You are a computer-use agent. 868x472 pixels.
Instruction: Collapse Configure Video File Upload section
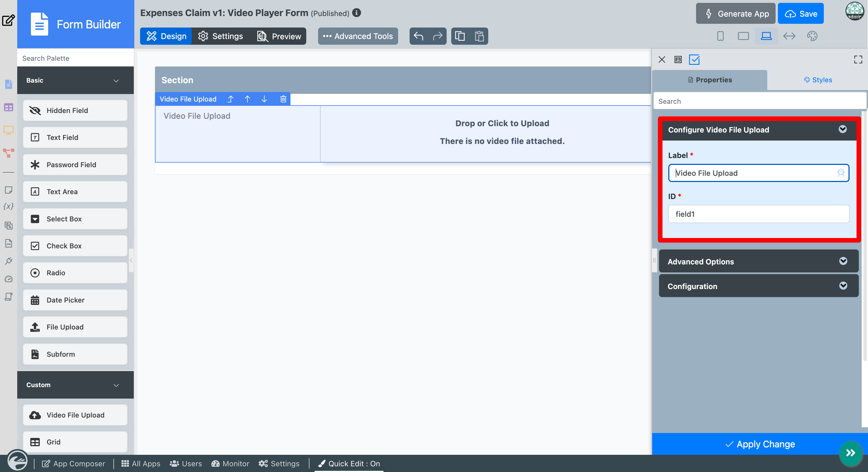pos(842,129)
